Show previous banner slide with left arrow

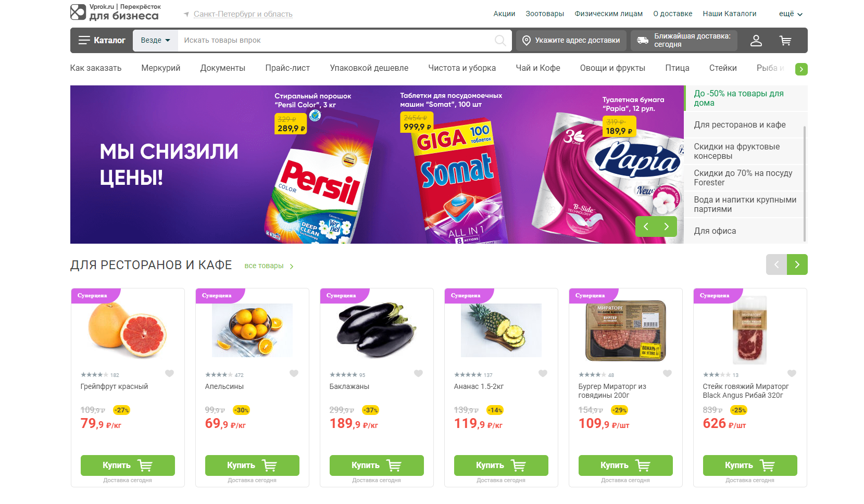pos(646,226)
